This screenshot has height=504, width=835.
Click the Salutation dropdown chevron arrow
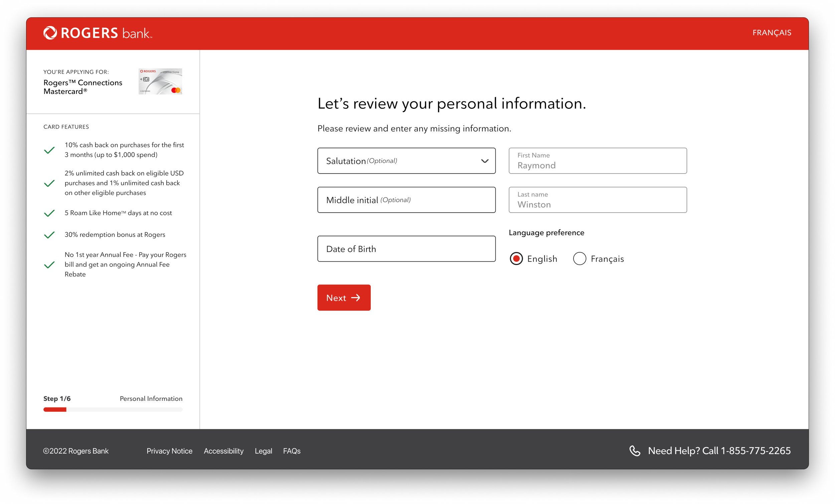point(485,161)
